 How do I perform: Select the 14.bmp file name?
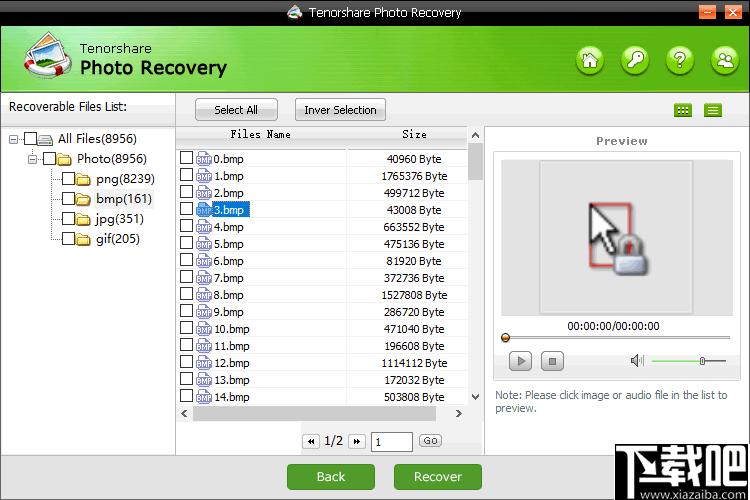pos(232,397)
